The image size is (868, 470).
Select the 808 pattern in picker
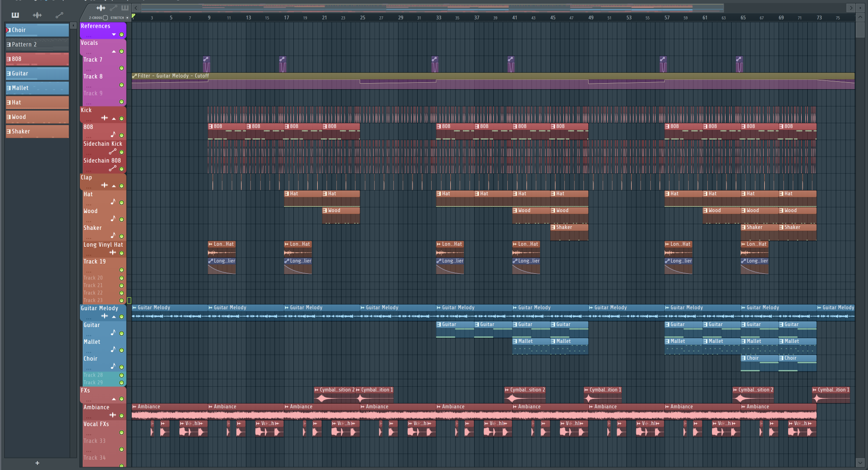[37, 59]
